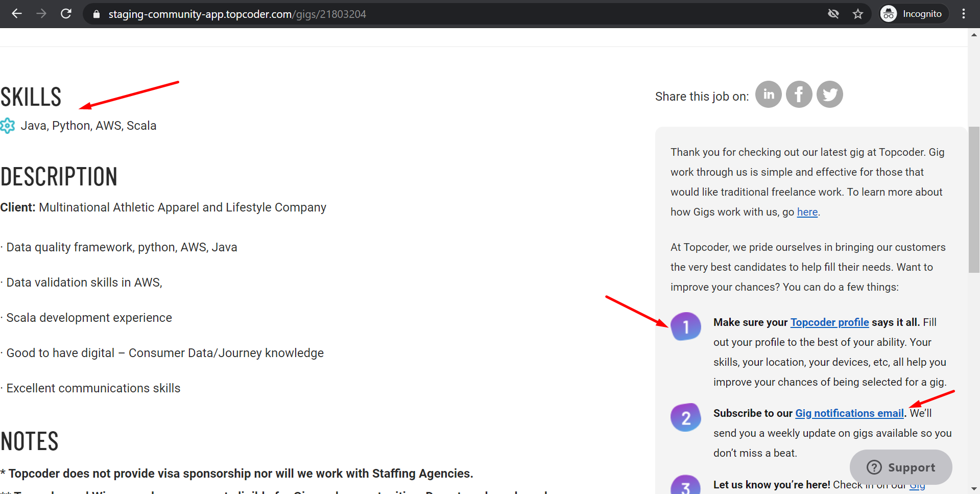Click 'Subscribe to our' bold text
Screen dimensions: 980x494
pyautogui.click(x=753, y=413)
